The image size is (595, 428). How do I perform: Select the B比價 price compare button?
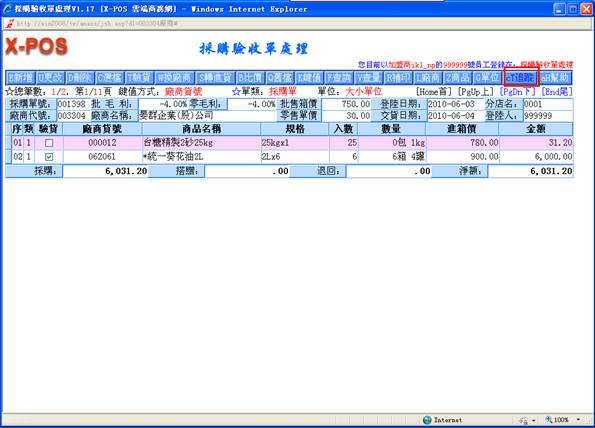(x=250, y=78)
